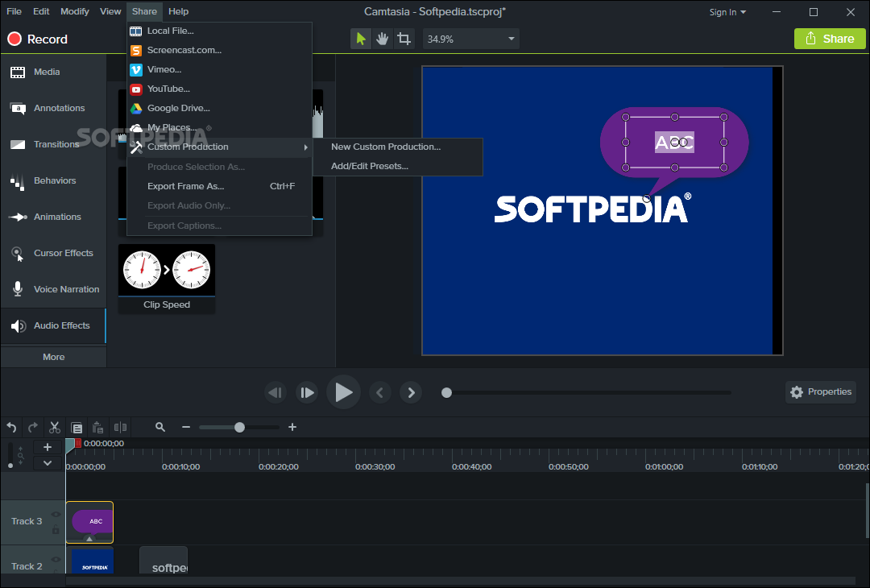This screenshot has width=870, height=588.
Task: Click the timeline magnifier zoom icon
Action: coord(160,427)
